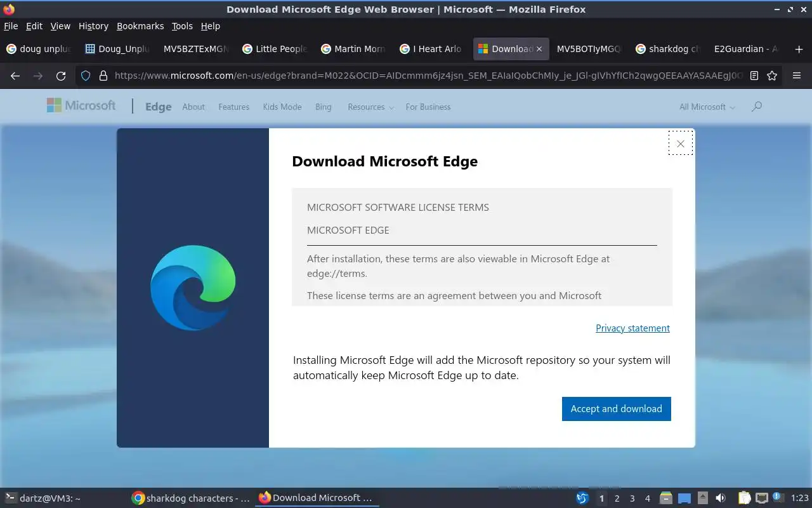Click the blue show desktop icon
This screenshot has height=508, width=812.
[x=684, y=498]
